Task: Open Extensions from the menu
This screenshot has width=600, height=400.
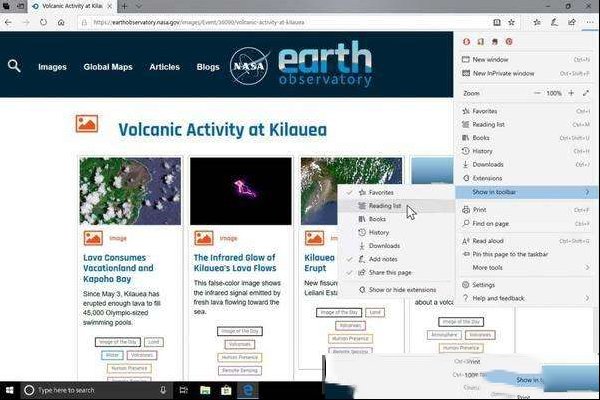Action: pos(527,178)
